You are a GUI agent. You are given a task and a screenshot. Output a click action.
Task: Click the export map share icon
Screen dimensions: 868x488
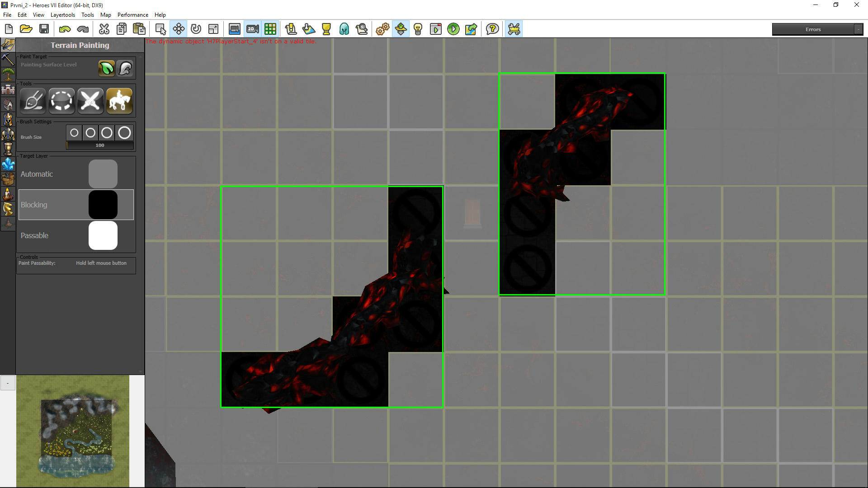[471, 29]
